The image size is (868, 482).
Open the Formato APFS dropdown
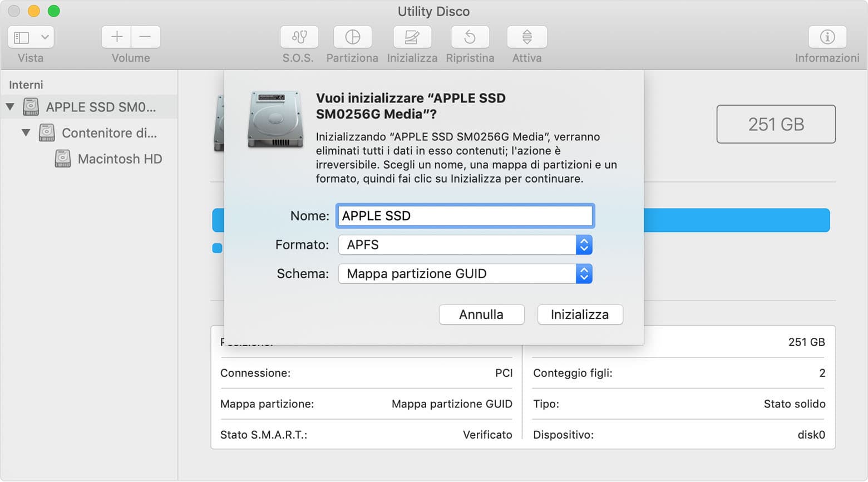(465, 245)
